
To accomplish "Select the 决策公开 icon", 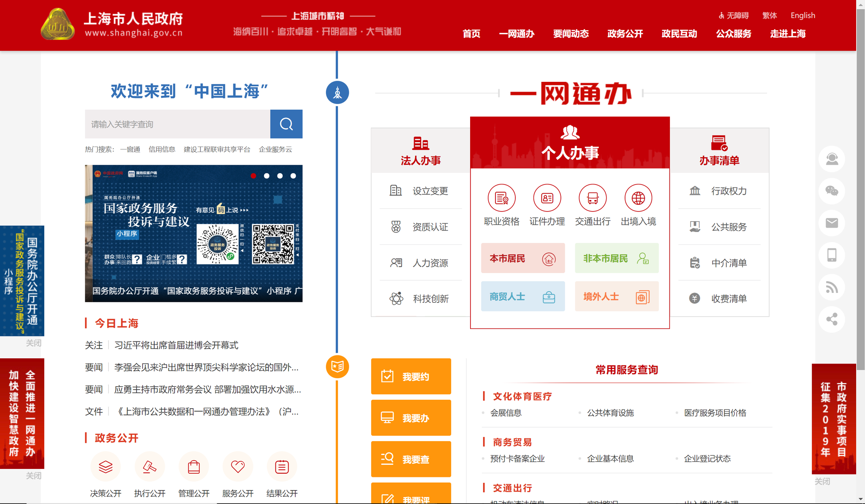I will point(106,466).
